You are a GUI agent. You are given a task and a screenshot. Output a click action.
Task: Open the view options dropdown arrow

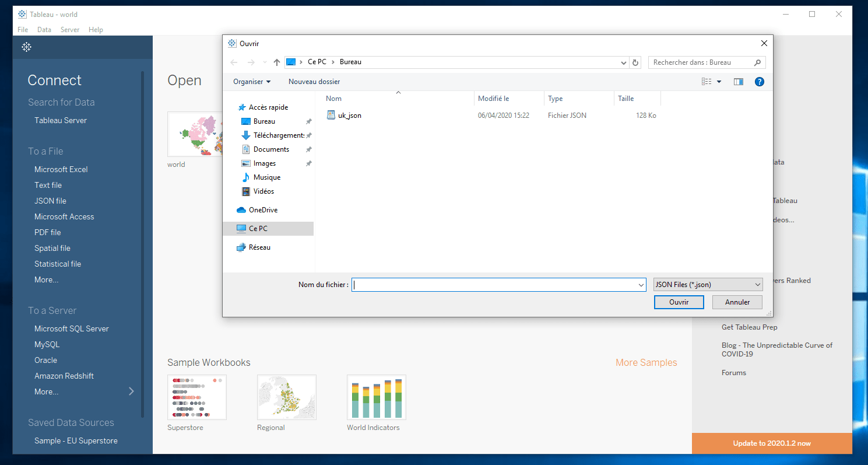click(x=719, y=82)
